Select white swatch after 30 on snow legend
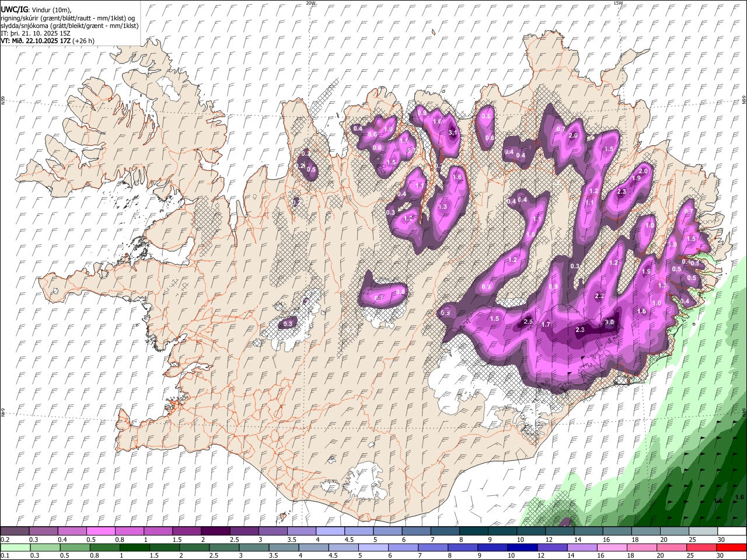The image size is (747, 560). point(732,531)
